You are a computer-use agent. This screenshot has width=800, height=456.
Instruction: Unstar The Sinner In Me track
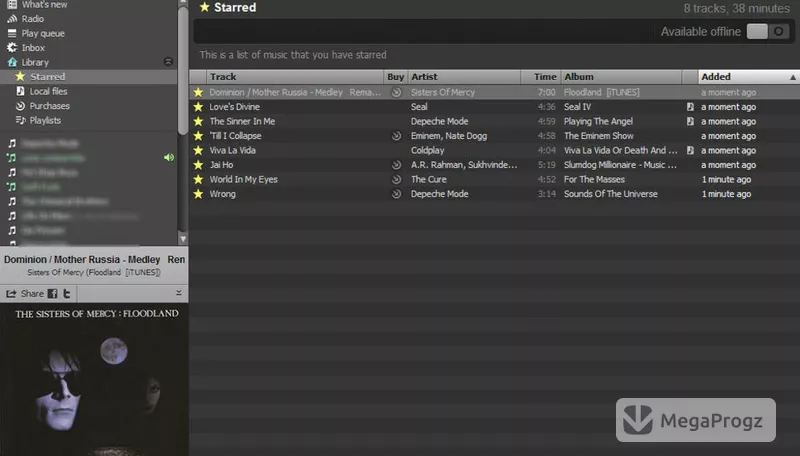tap(198, 121)
